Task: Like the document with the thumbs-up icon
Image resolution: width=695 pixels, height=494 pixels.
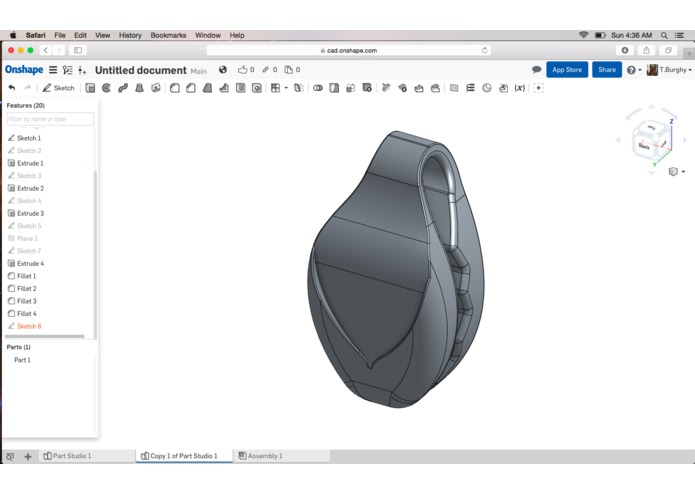Action: point(242,70)
